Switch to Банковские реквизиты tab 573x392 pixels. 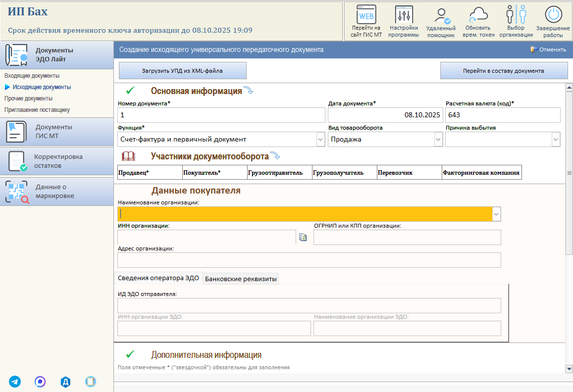[x=241, y=279]
